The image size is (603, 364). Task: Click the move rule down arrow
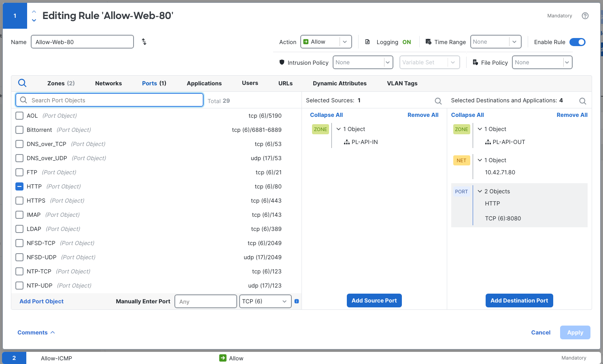[34, 20]
